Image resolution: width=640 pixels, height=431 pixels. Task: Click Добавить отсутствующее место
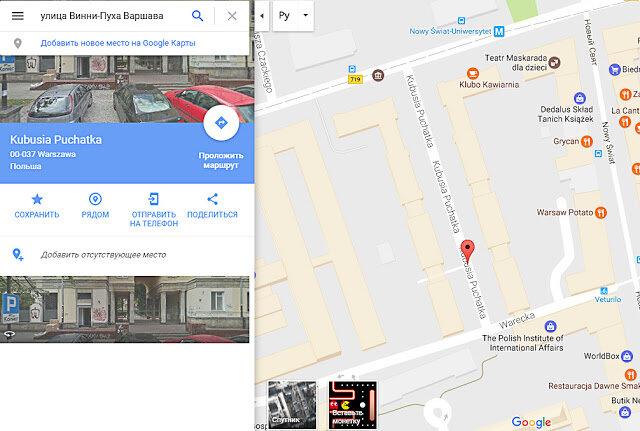(103, 255)
